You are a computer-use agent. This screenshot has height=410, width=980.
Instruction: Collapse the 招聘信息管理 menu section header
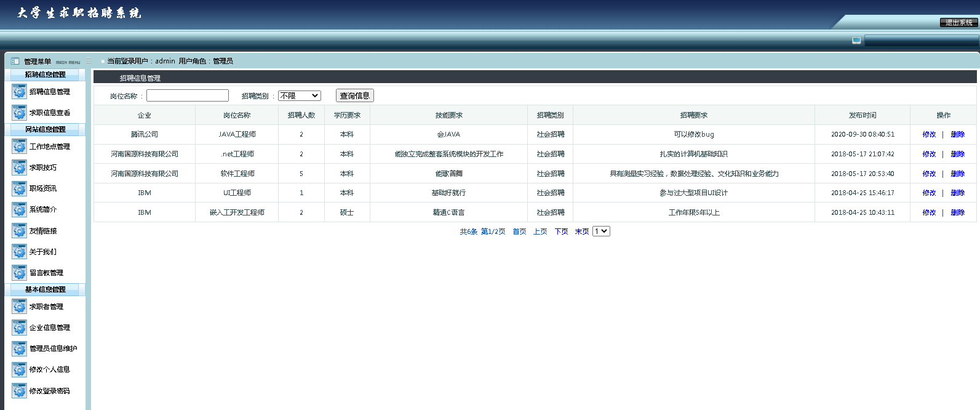[x=45, y=74]
